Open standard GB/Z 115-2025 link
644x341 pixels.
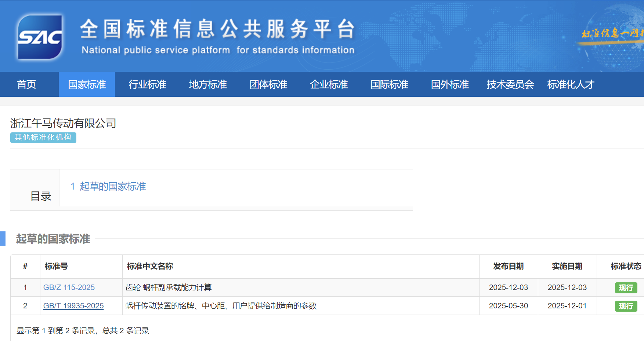(69, 287)
